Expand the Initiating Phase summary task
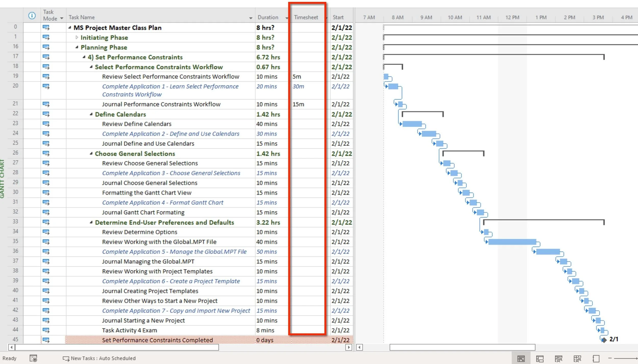 click(77, 37)
